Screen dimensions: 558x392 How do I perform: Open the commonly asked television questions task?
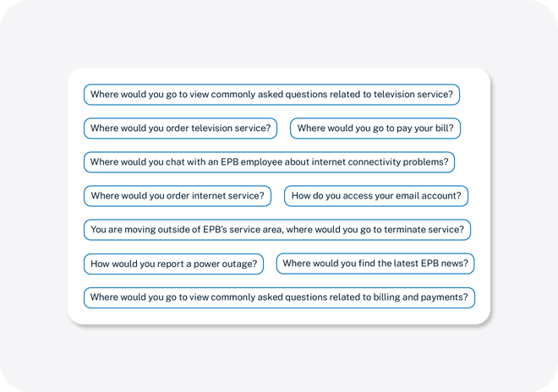tap(271, 95)
